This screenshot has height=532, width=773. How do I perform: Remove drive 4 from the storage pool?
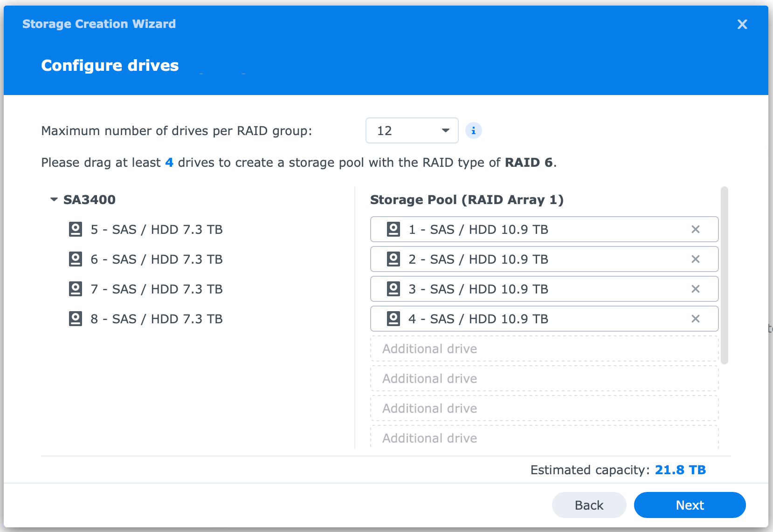tap(695, 319)
